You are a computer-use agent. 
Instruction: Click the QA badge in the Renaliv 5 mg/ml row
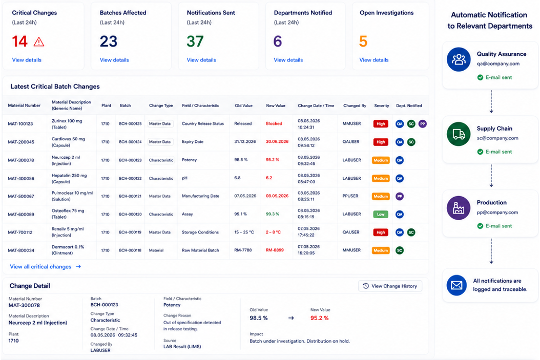pos(399,232)
